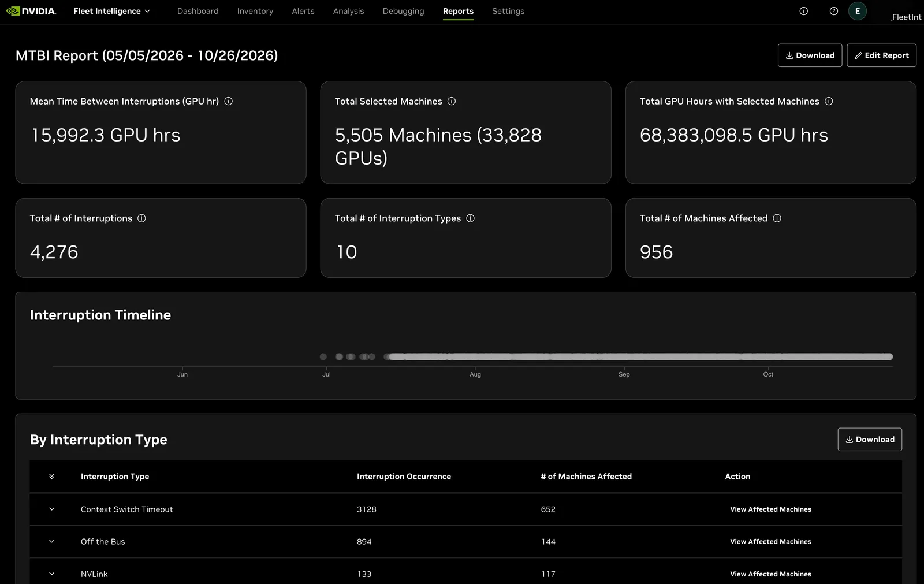View affected machines for Context Switch Timeout
This screenshot has height=584, width=924.
[x=770, y=509]
